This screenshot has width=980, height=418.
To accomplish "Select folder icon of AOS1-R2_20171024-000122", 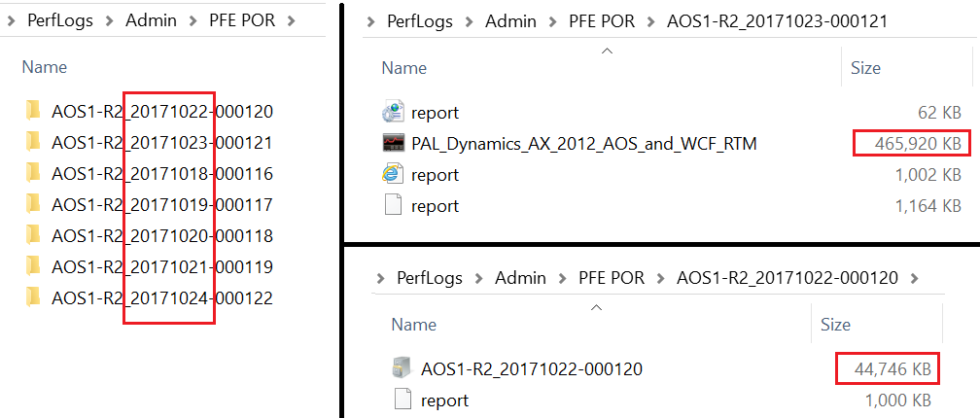I will (33, 298).
